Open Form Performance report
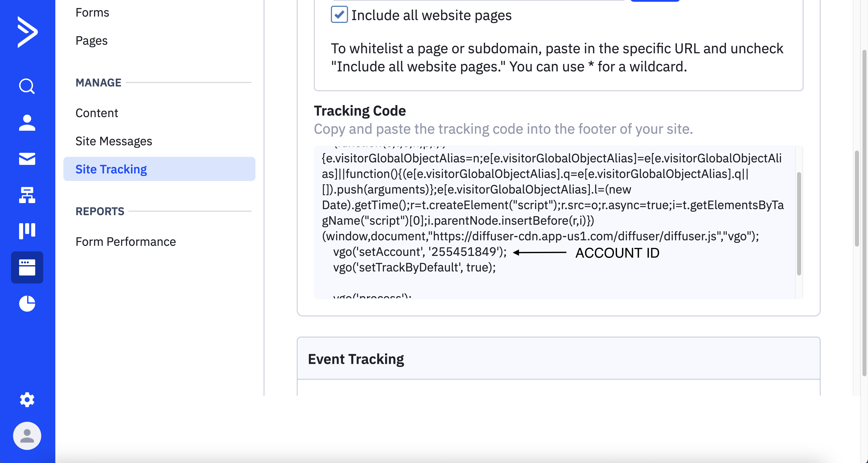This screenshot has width=868, height=463. [x=125, y=242]
